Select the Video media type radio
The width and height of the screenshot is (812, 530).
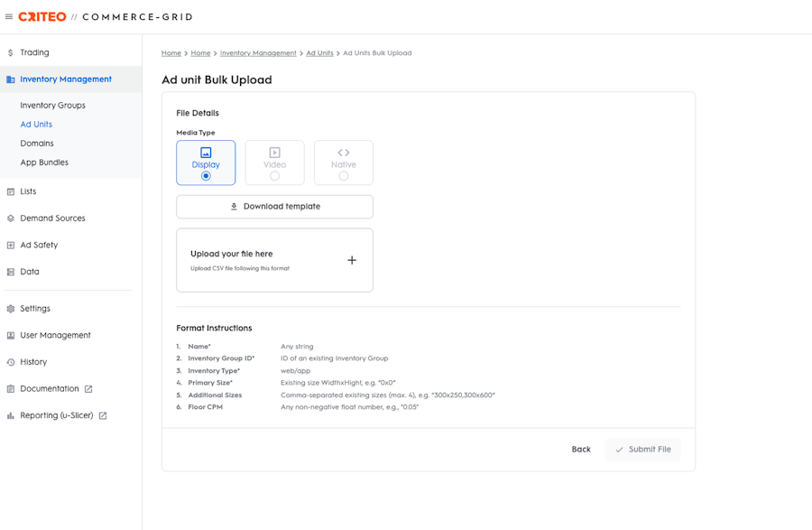[274, 176]
